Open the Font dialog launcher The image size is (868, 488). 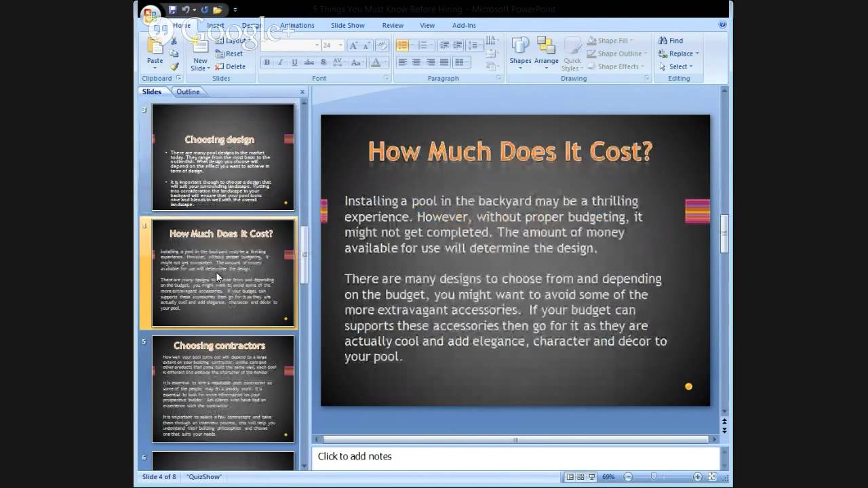[387, 79]
